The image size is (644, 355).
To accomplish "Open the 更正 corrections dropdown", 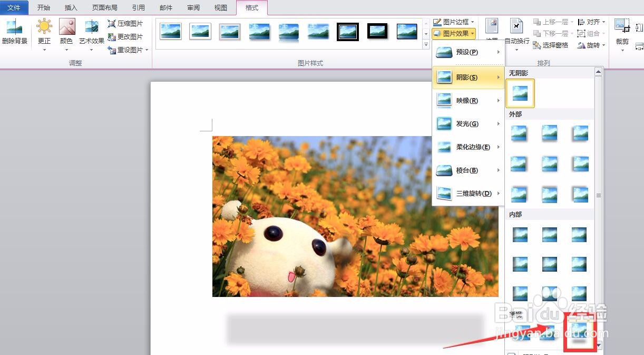I will 44,35.
